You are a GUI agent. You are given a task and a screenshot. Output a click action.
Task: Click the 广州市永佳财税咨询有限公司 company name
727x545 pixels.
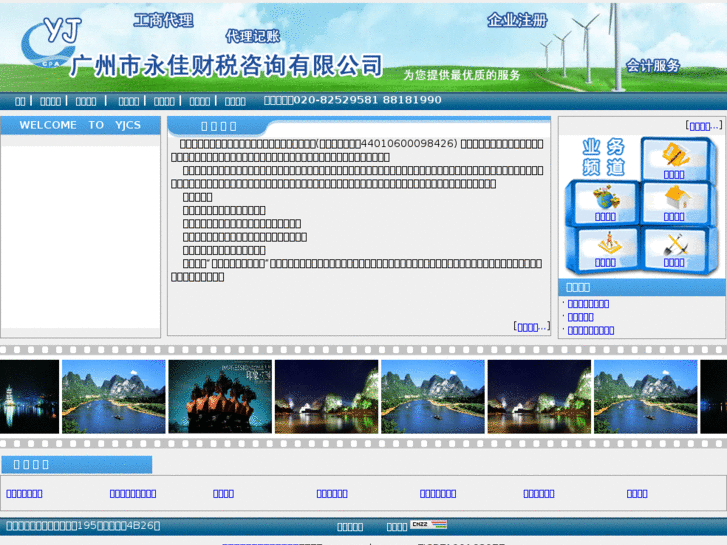(x=226, y=65)
